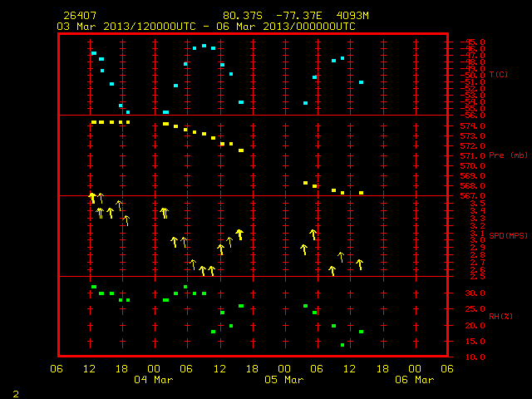The height and width of the screenshot is (399, 532).
Task: Click the 06 Mar date label
Action: pos(415,380)
